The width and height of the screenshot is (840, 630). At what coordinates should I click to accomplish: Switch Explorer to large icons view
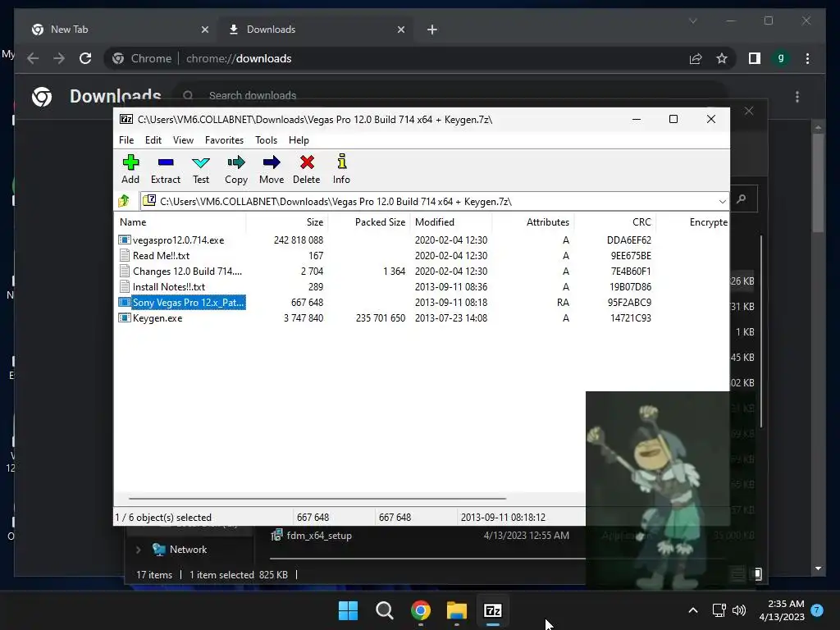pos(757,574)
